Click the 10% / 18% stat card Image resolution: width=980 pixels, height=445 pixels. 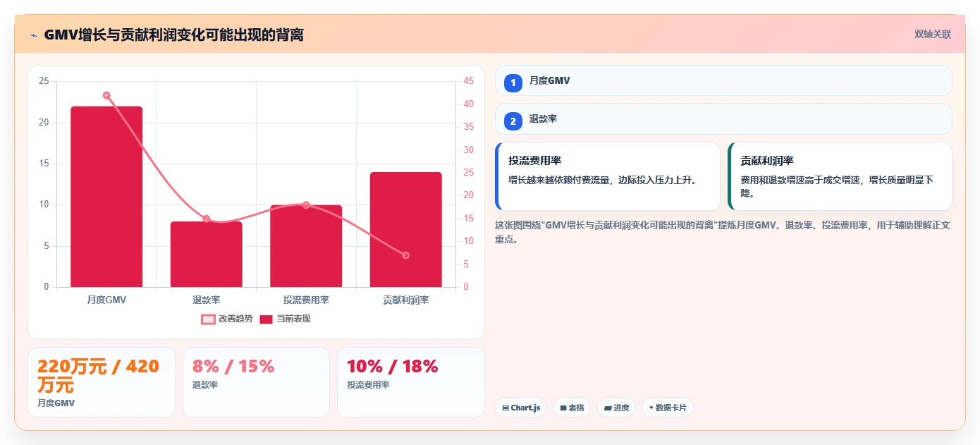pyautogui.click(x=411, y=382)
